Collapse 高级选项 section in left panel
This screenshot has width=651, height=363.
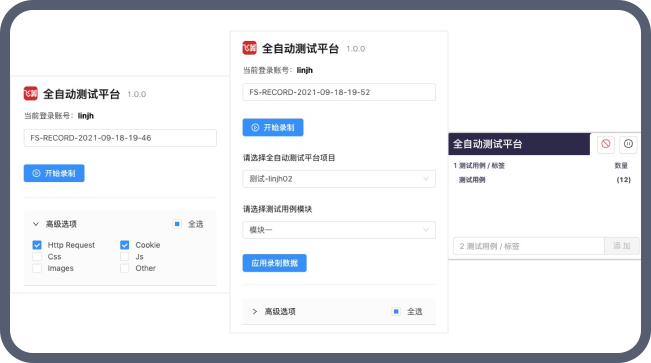click(36, 224)
